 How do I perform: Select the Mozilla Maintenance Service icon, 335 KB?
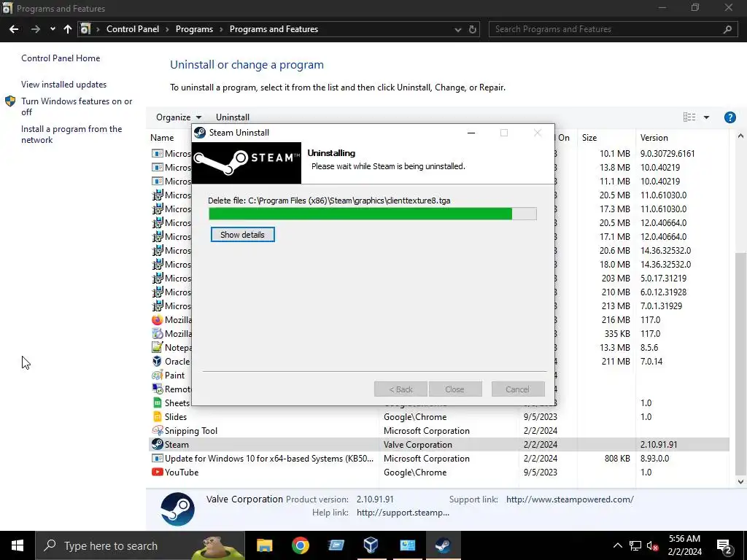click(x=158, y=334)
